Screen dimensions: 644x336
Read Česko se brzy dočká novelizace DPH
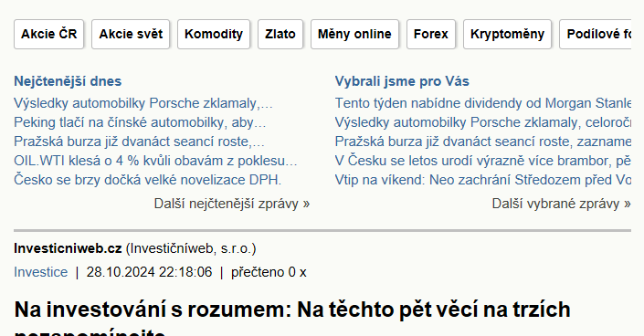point(148,180)
